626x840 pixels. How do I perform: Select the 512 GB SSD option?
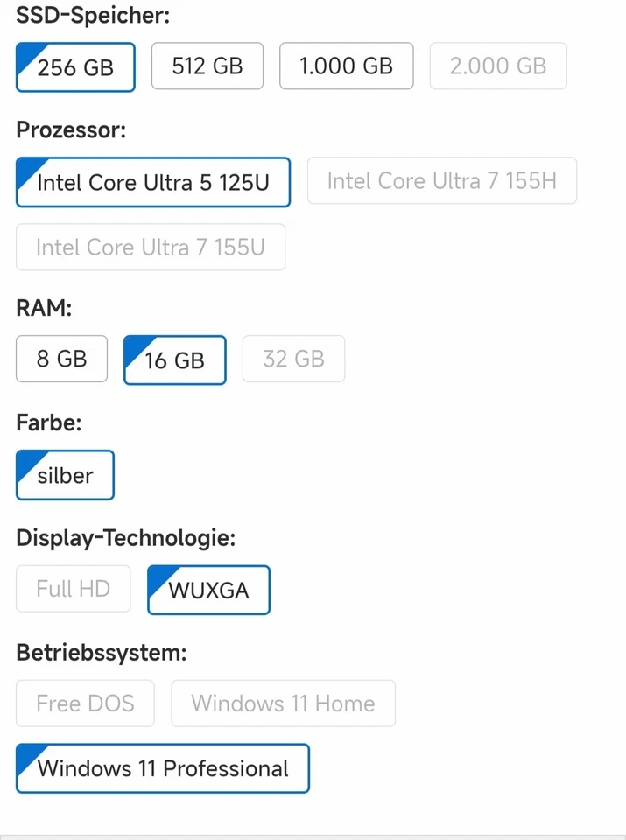(207, 66)
